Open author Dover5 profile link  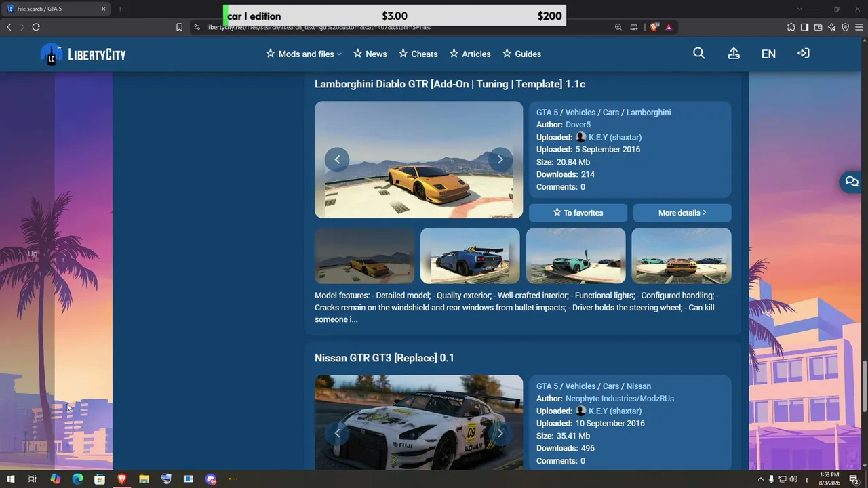pos(578,125)
